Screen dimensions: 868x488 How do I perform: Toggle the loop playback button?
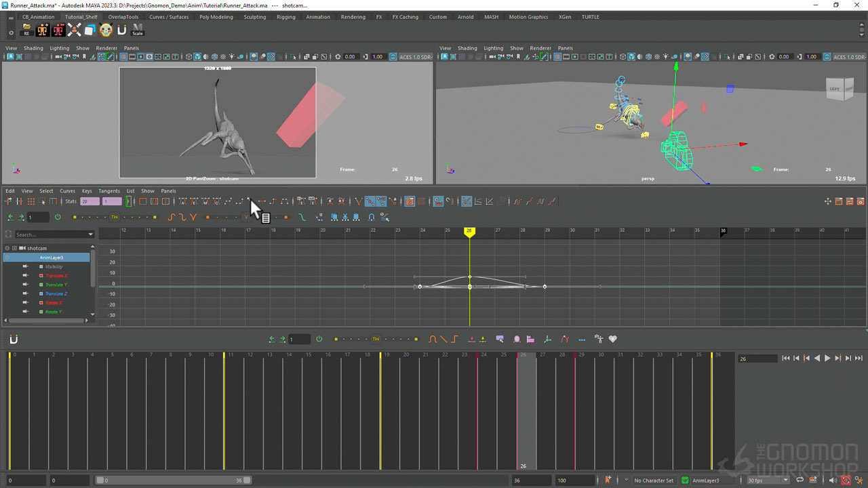pos(800,481)
